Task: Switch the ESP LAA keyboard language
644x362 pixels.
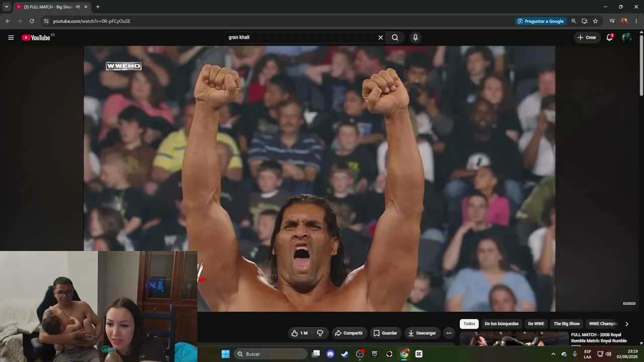Action: pos(588,354)
